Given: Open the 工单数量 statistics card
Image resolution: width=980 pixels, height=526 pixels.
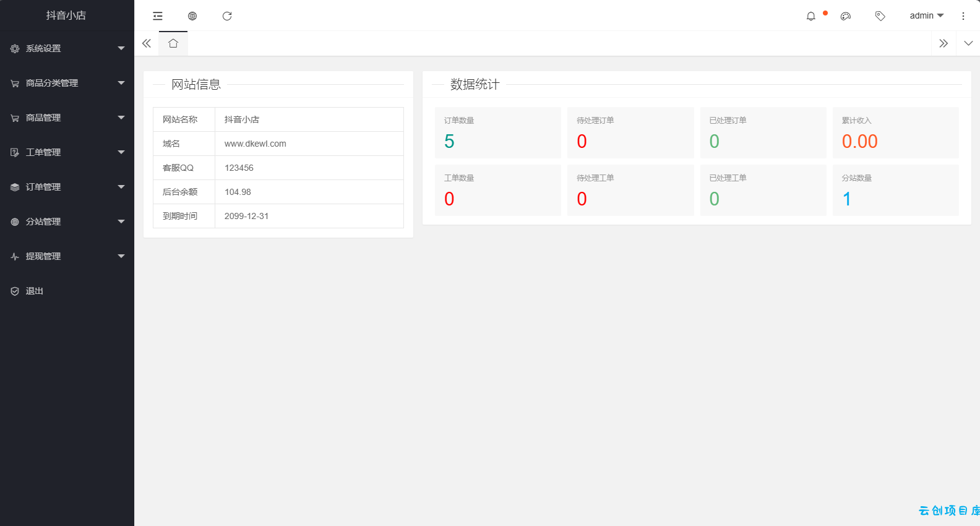Looking at the screenshot, I should pyautogui.click(x=498, y=190).
